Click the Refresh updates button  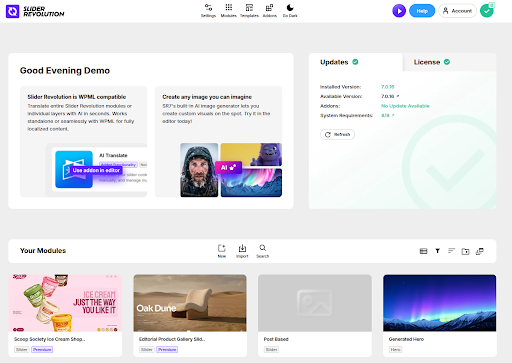pos(337,134)
